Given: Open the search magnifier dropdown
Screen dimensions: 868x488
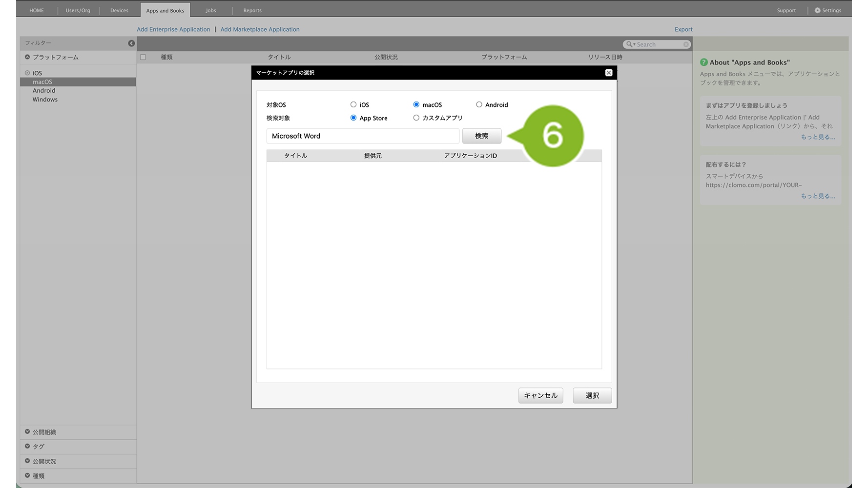Looking at the screenshot, I should point(631,44).
